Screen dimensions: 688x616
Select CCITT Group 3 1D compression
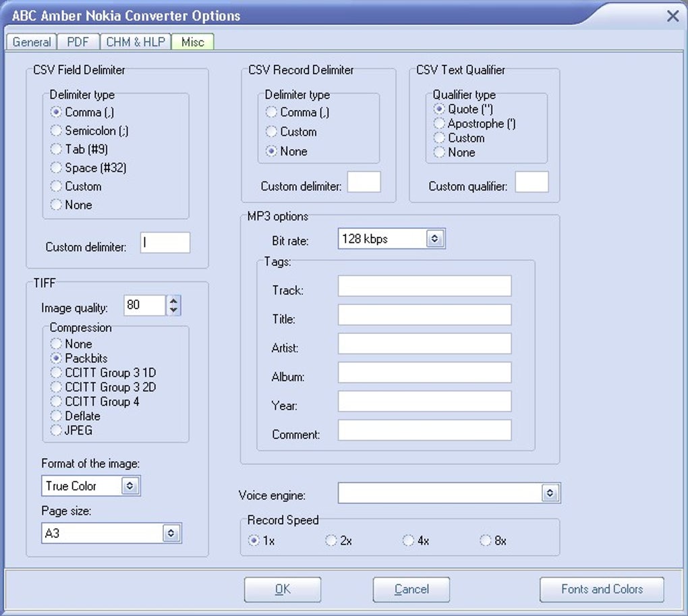(x=103, y=372)
